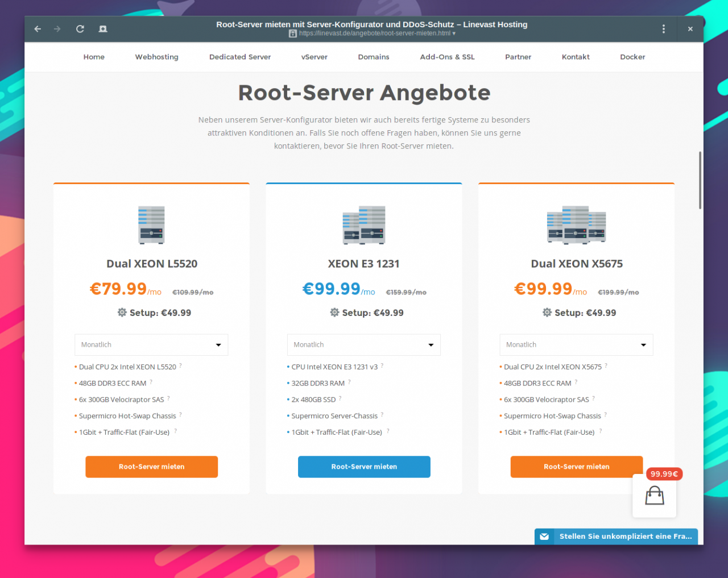
Task: Click help mark next to Dual CPU 2x Intel XEON L5520
Action: tap(181, 365)
